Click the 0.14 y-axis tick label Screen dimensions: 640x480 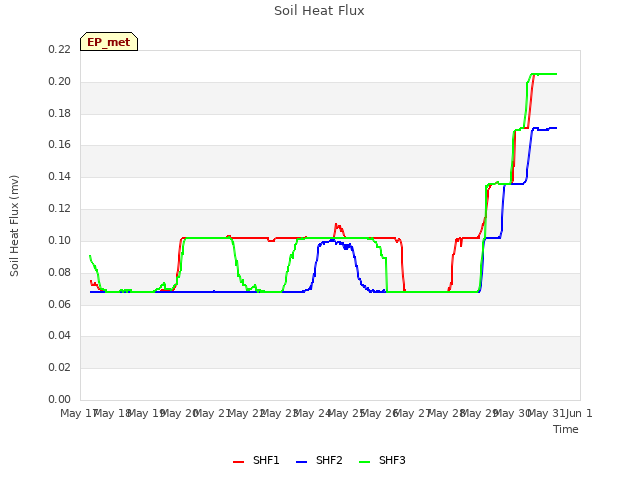click(59, 176)
